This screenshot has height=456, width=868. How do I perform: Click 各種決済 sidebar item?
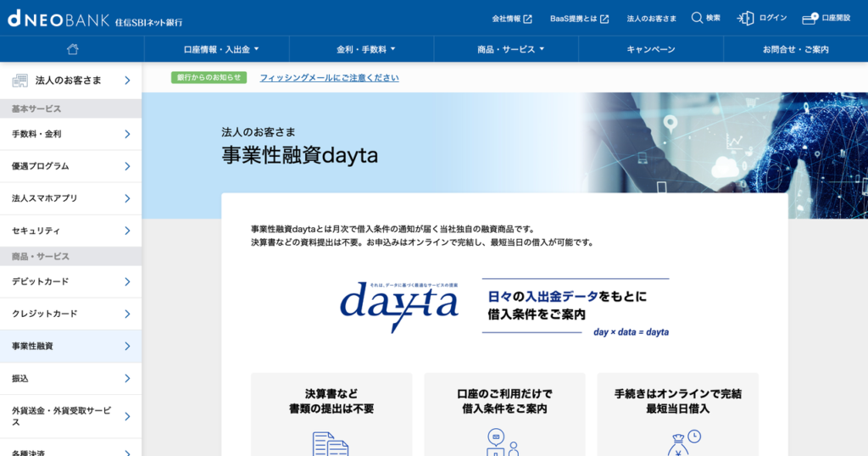[x=71, y=448]
